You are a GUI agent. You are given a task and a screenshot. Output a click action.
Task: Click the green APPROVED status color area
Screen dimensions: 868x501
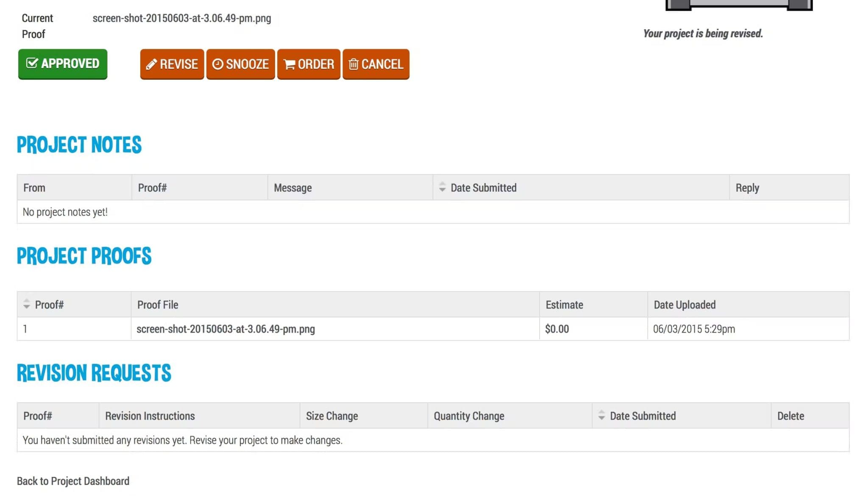[x=62, y=64]
